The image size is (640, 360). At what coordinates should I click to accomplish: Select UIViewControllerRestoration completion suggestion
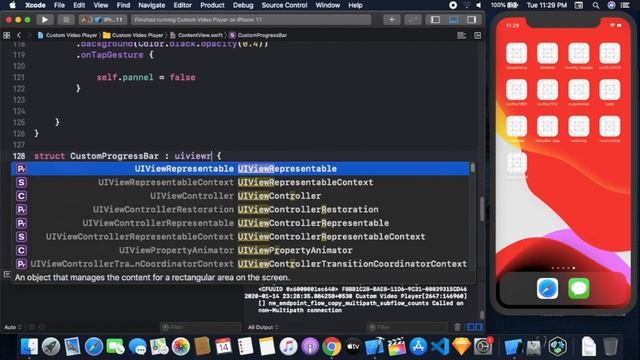241,209
